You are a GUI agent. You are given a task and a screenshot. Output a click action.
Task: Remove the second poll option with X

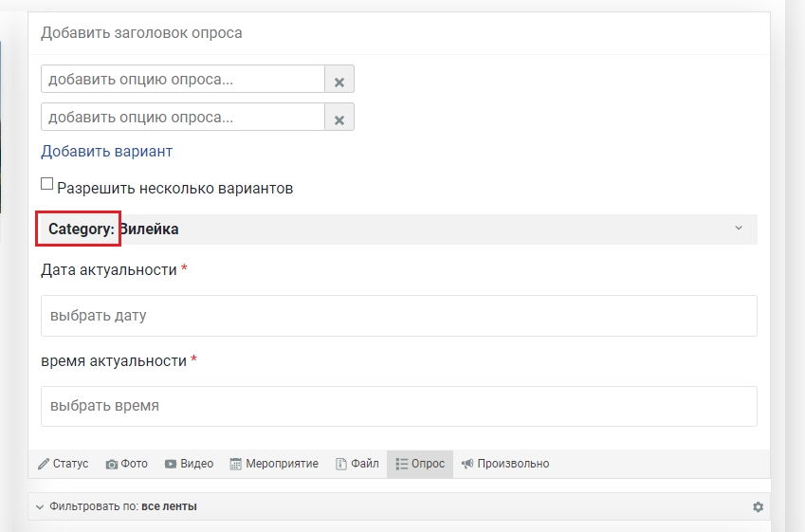click(x=339, y=119)
